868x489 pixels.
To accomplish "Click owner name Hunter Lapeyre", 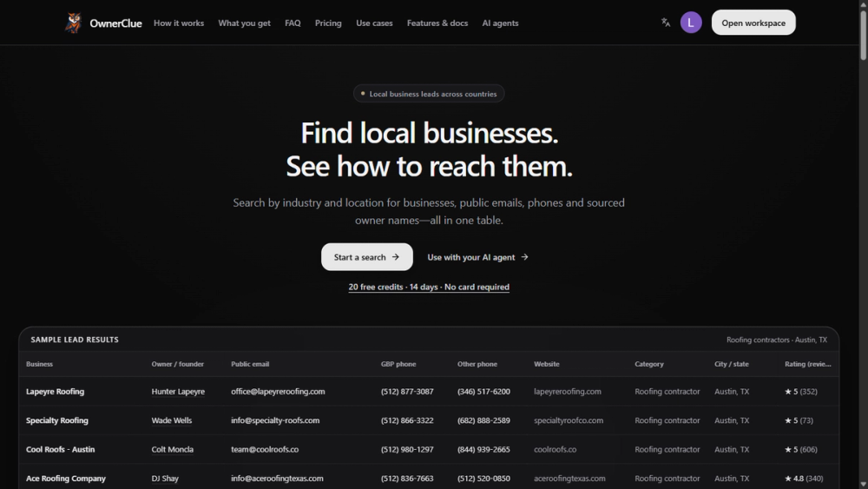I will click(178, 392).
